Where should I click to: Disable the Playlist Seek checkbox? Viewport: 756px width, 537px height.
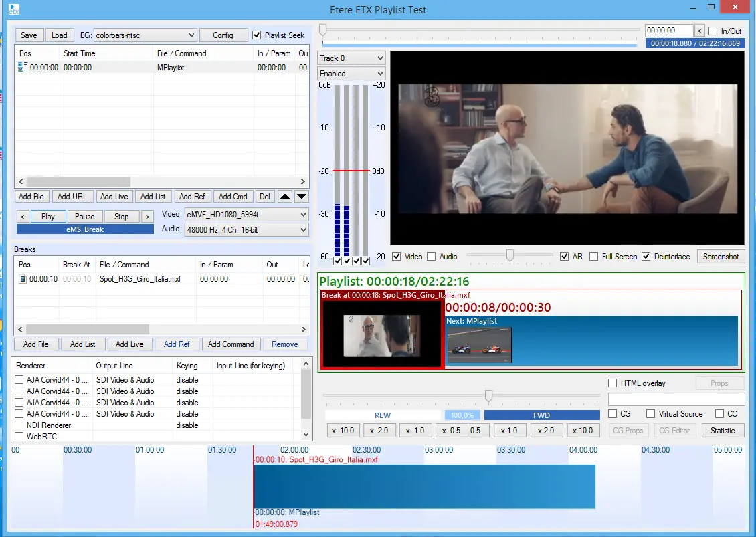tap(257, 35)
